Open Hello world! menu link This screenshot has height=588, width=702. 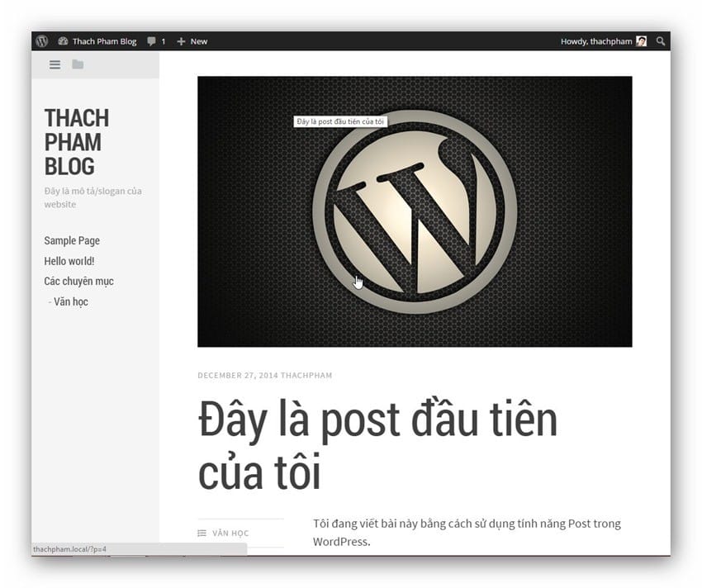69,261
